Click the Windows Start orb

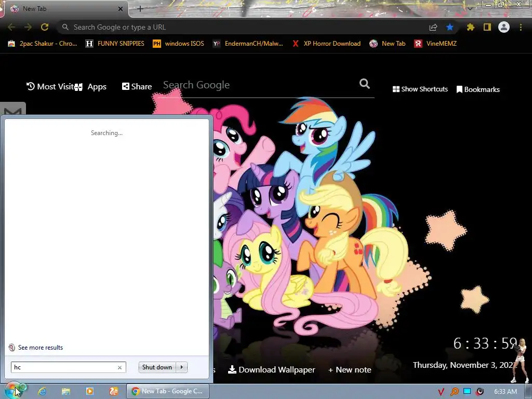[13, 391]
